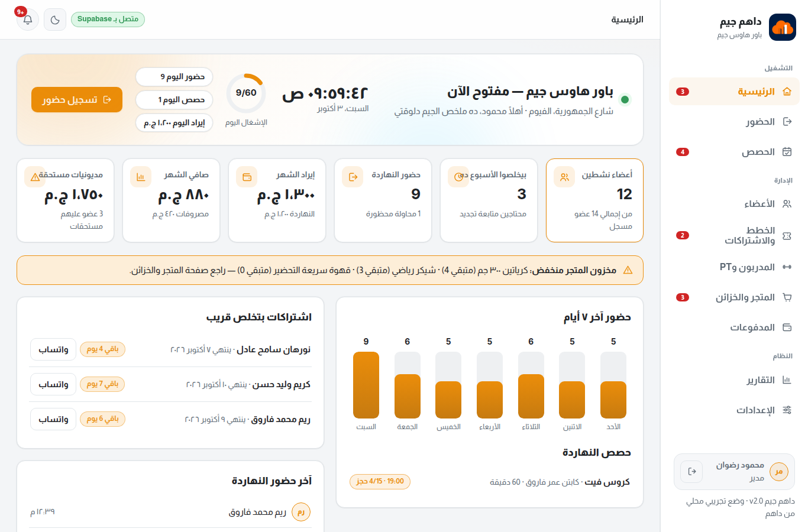Click the warning icon on مديونيات مستحقة card

(x=35, y=177)
